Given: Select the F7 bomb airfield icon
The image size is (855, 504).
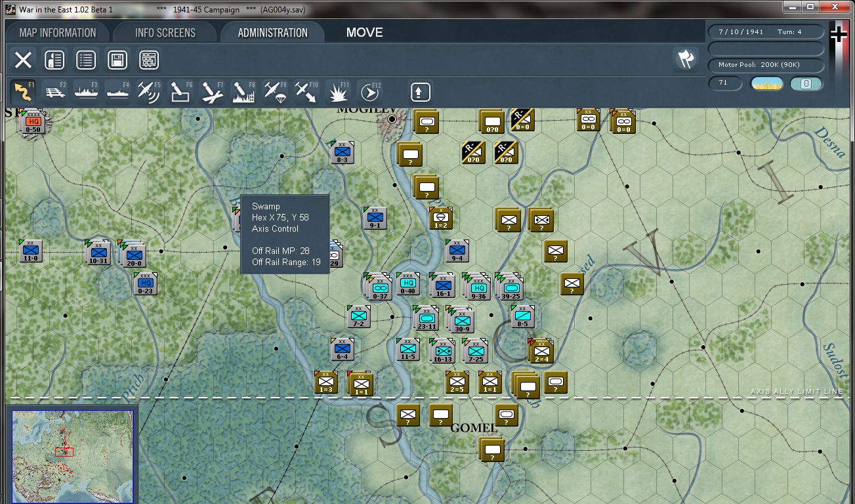Looking at the screenshot, I should coord(213,92).
